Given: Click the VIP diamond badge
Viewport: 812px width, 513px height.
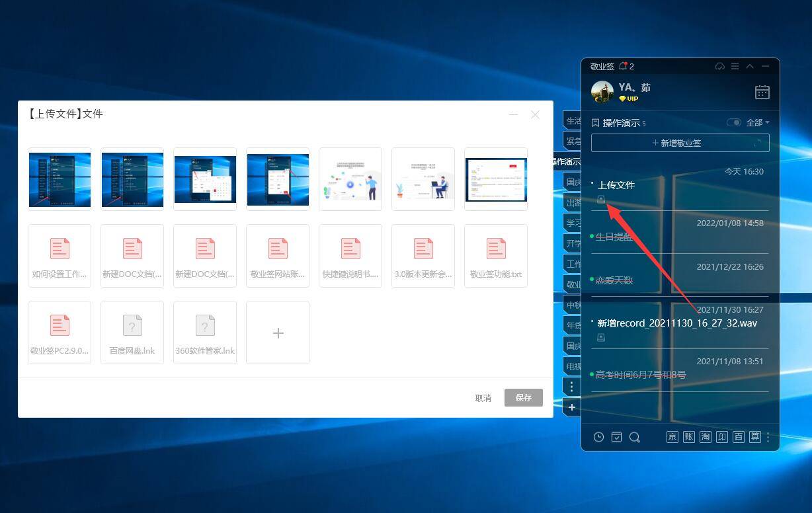Looking at the screenshot, I should (x=628, y=99).
